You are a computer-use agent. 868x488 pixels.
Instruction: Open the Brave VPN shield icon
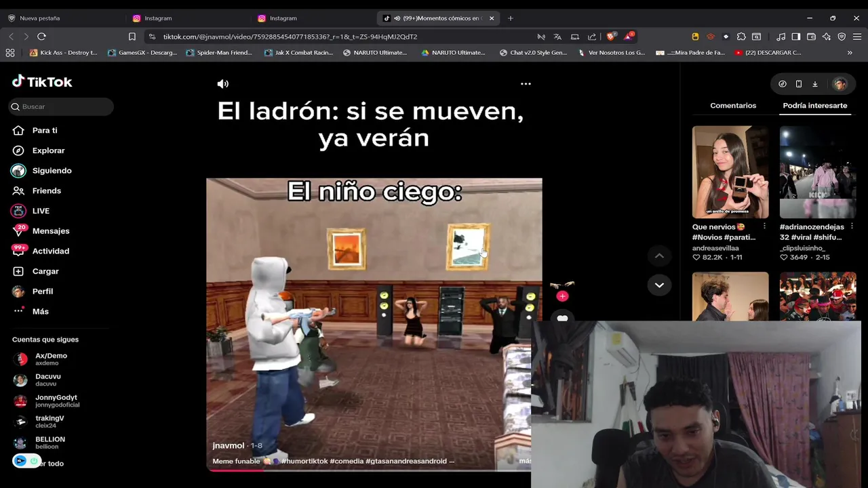[842, 37]
